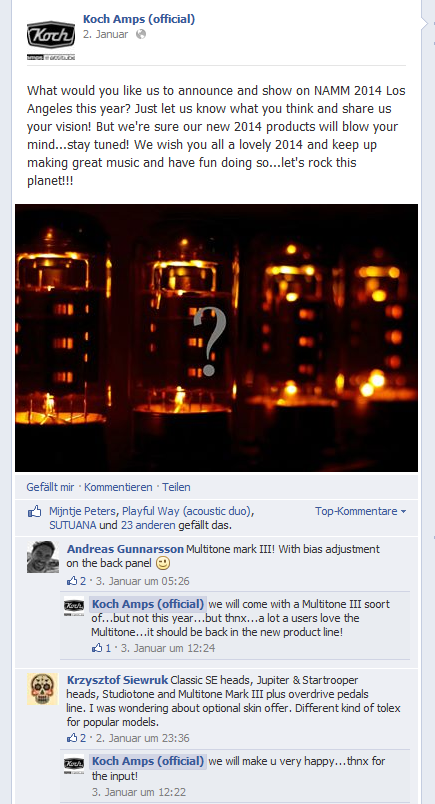The image size is (435, 804).
Task: Click the Koch logo in the 'very happy' reply
Action: [x=74, y=763]
